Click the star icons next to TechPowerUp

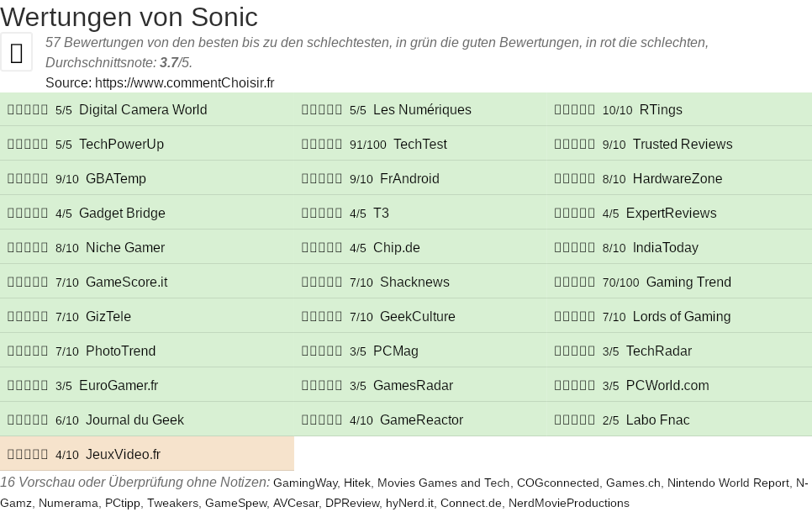tap(28, 145)
